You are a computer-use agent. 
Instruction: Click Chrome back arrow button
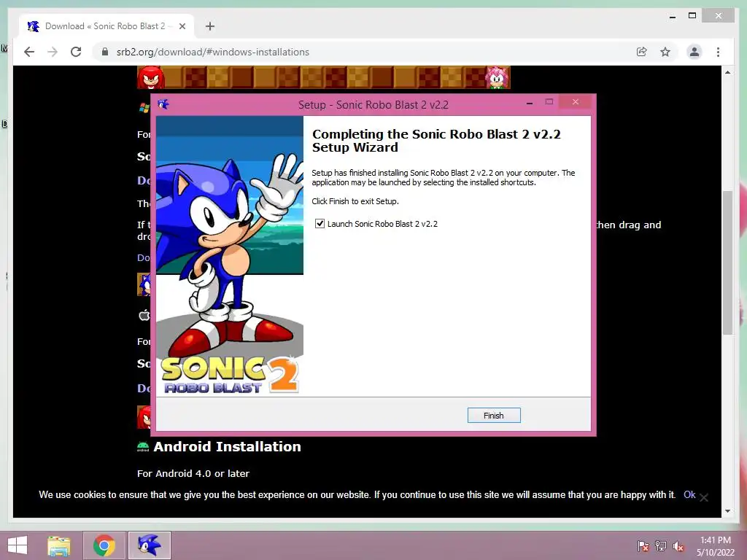click(29, 52)
